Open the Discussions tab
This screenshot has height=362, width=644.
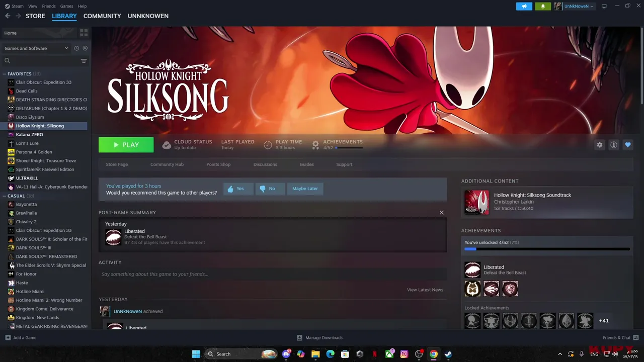(265, 164)
